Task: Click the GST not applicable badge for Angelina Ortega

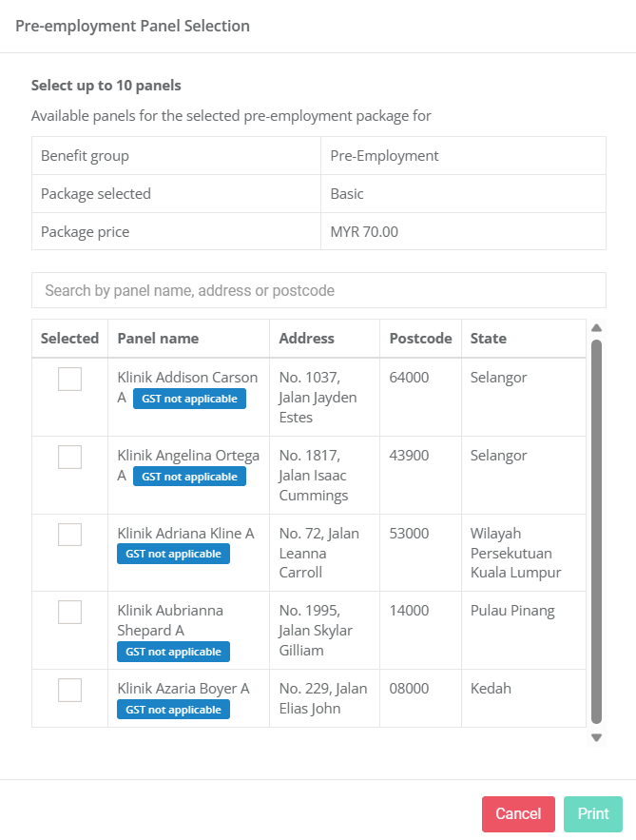Action: click(x=189, y=477)
